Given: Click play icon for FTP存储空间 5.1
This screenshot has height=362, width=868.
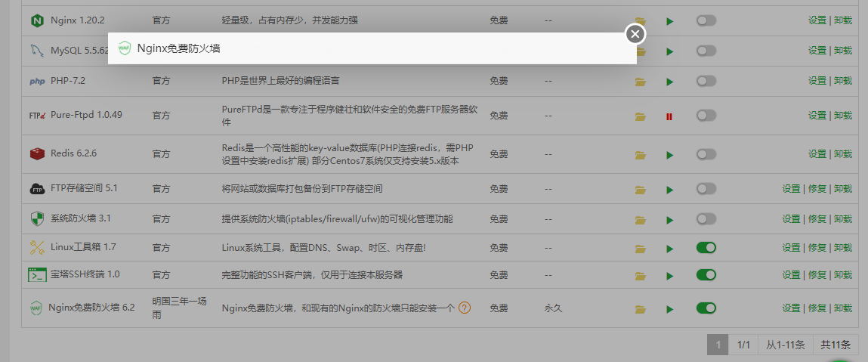Looking at the screenshot, I should pos(670,190).
